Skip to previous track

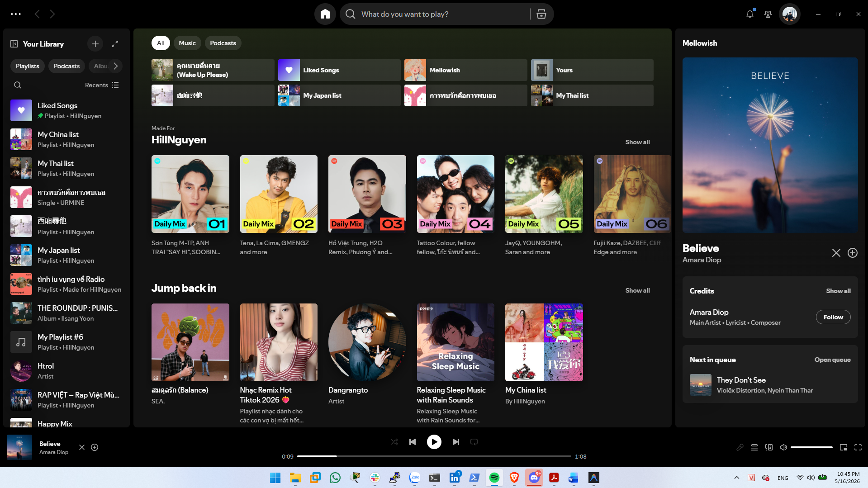413,442
